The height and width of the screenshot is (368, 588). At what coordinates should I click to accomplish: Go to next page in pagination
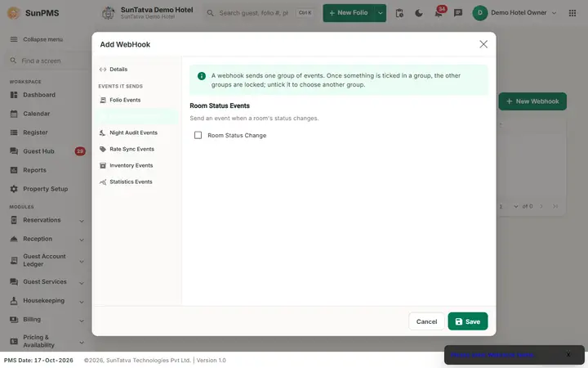[541, 206]
